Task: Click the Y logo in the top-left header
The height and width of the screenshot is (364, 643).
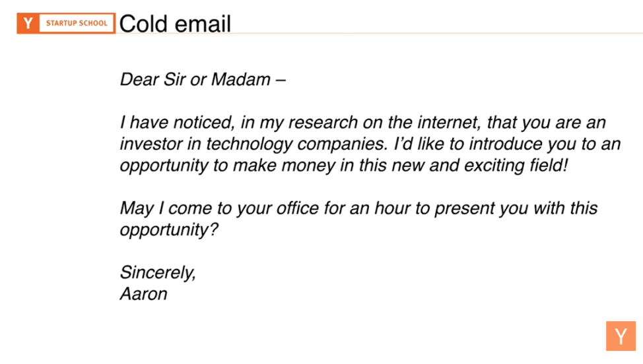Action: tap(28, 23)
